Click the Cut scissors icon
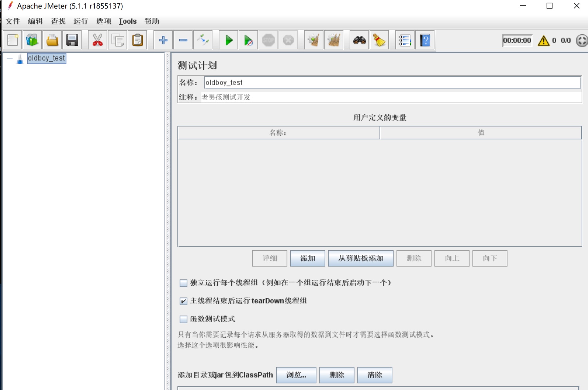 (97, 40)
